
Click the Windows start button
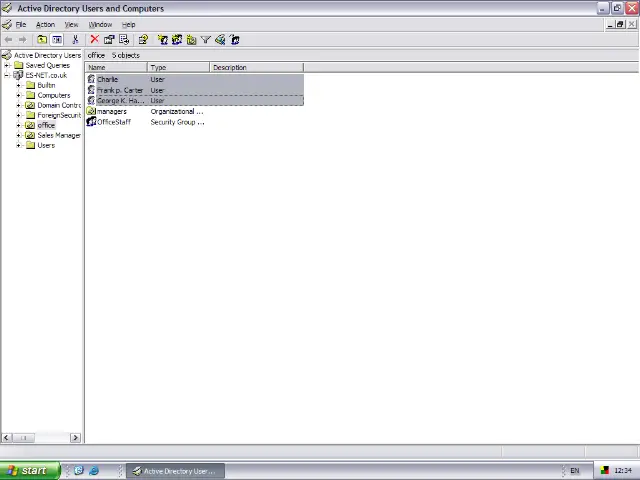[30, 471]
